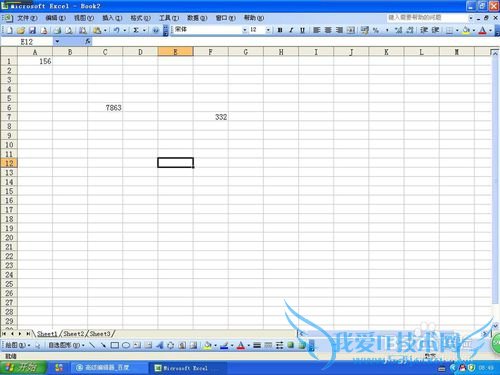Click the Help question mark icon
Image resolution: width=500 pixels, height=375 pixels.
pos(155,30)
